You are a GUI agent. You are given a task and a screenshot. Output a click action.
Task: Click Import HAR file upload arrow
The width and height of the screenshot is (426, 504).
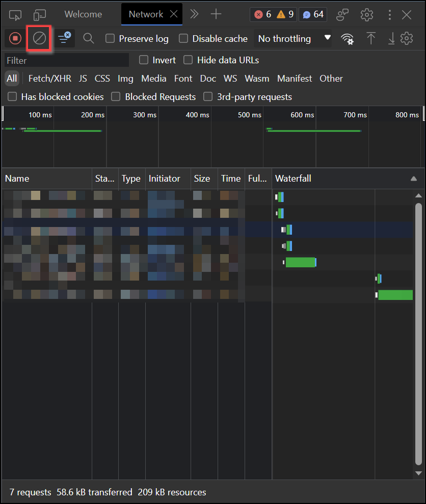[371, 39]
